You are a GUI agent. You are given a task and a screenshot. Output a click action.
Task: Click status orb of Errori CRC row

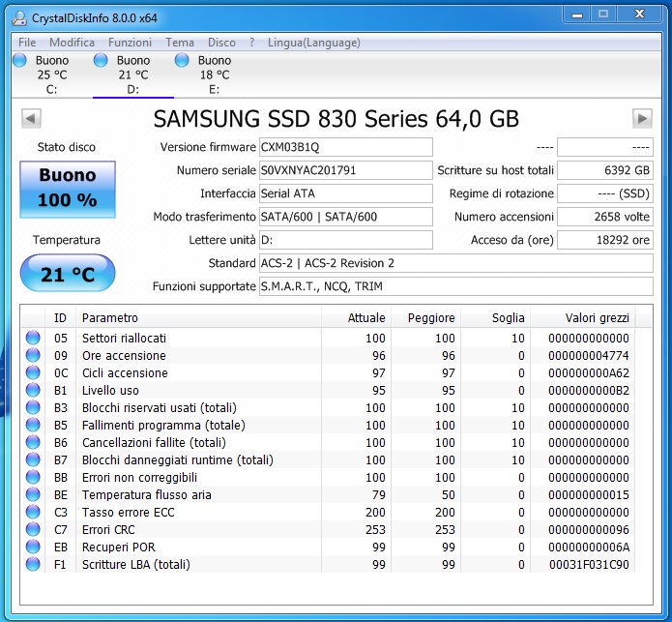pos(33,529)
